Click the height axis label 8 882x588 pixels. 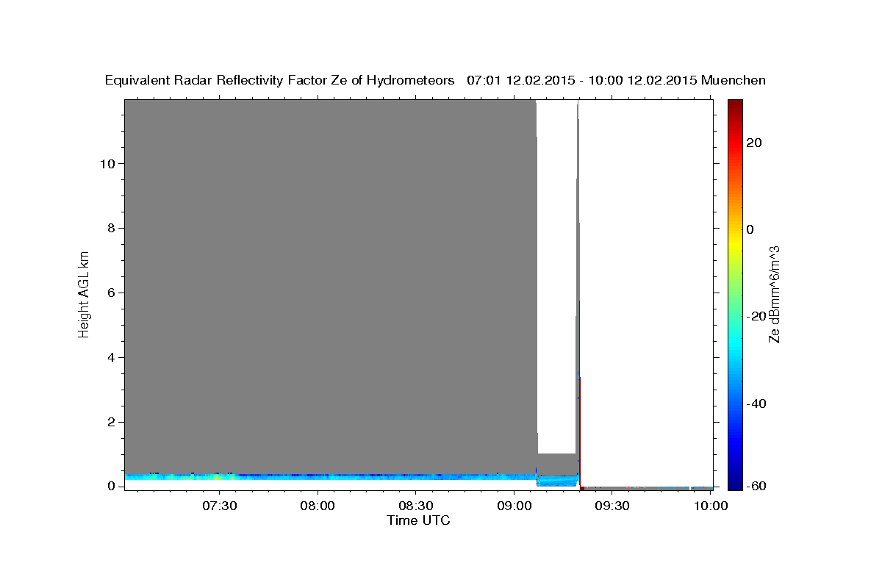(112, 228)
